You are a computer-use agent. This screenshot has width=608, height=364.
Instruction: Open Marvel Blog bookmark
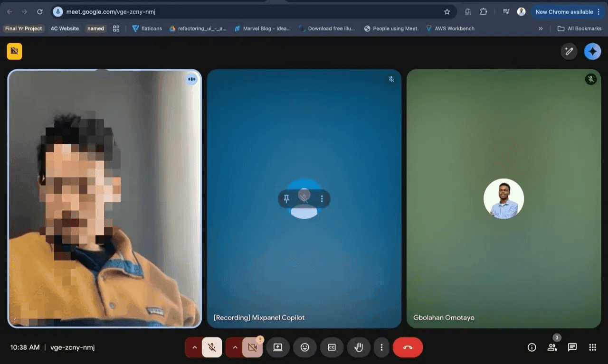point(262,28)
